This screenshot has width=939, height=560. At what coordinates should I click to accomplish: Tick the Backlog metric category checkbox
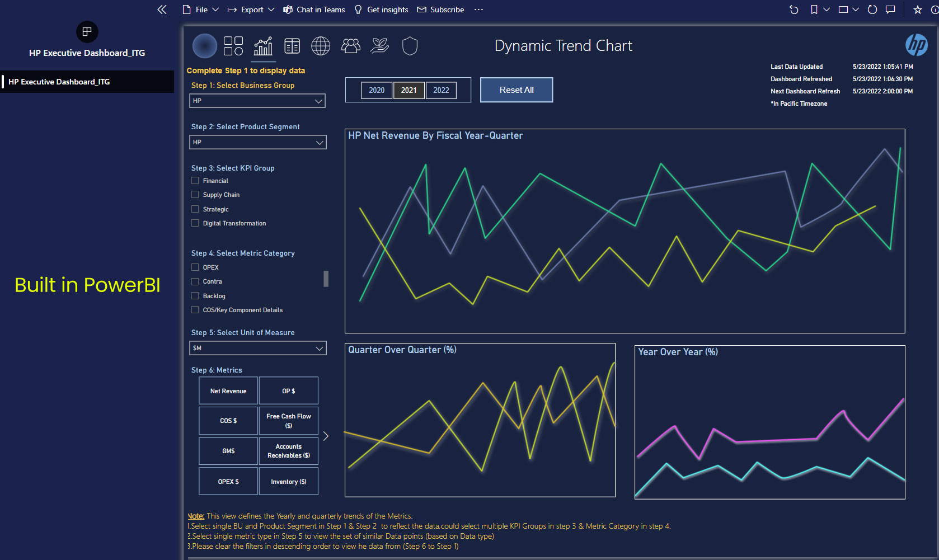point(195,296)
